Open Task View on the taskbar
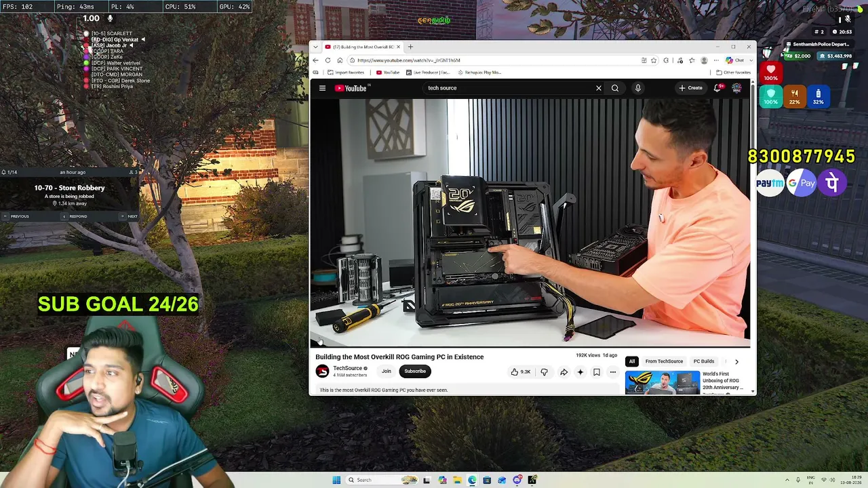This screenshot has width=868, height=488. pos(427,480)
